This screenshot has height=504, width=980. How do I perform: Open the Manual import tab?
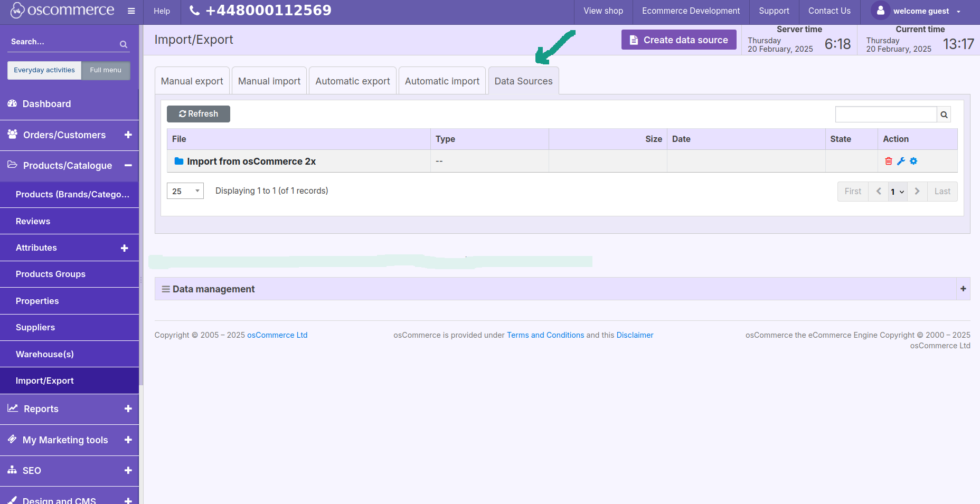[x=269, y=81]
